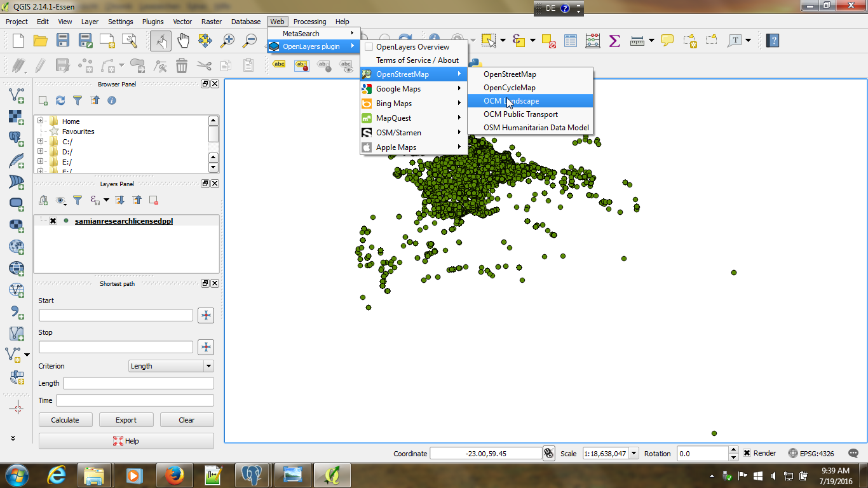Open the attribute table icon
The image size is (868, 488).
[571, 41]
